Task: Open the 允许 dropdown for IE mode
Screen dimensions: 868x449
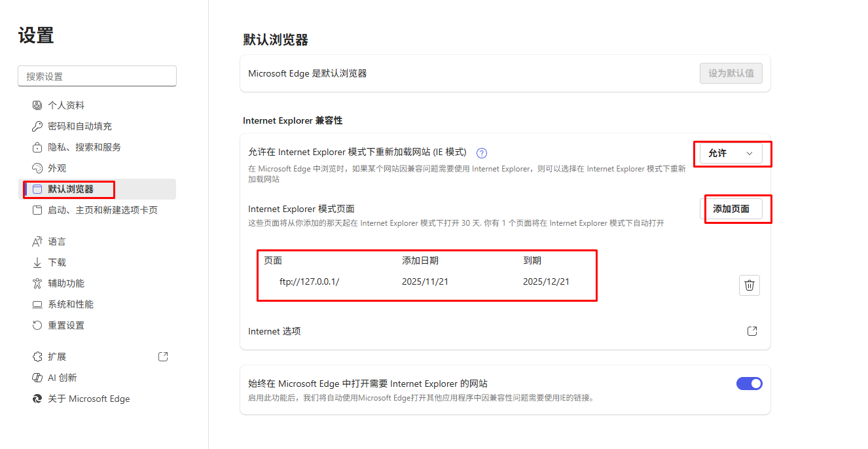Action: click(731, 153)
